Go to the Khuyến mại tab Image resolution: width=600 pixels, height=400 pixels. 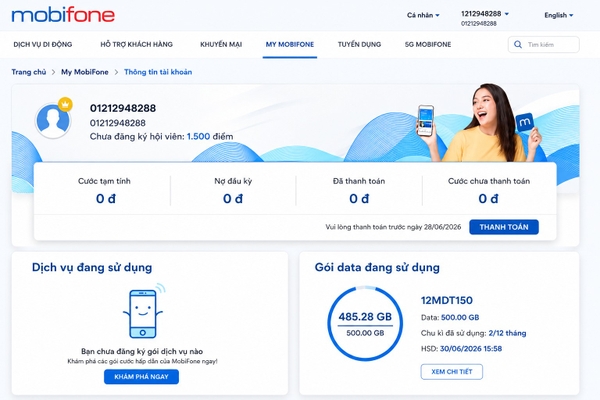[x=221, y=44]
